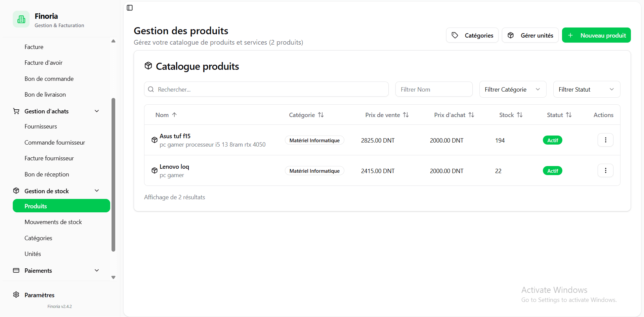The image size is (644, 317).
Task: Click the package icon next to Catalogue produits
Action: coord(148,66)
